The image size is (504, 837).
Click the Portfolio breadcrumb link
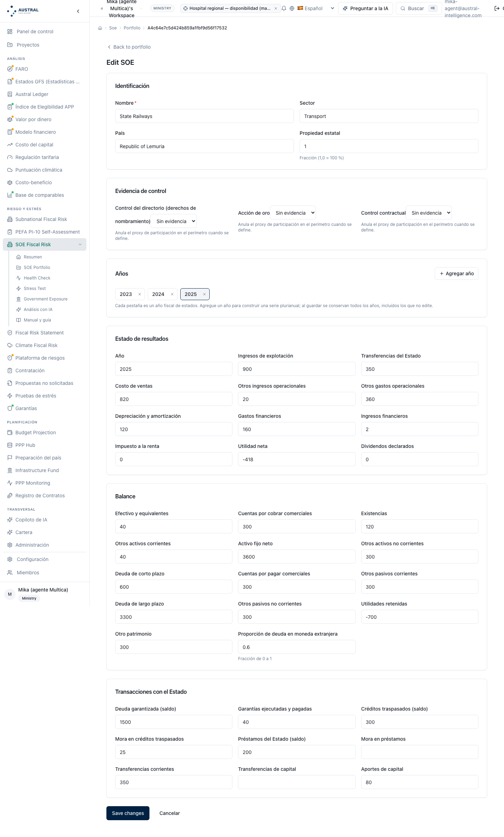pyautogui.click(x=132, y=28)
